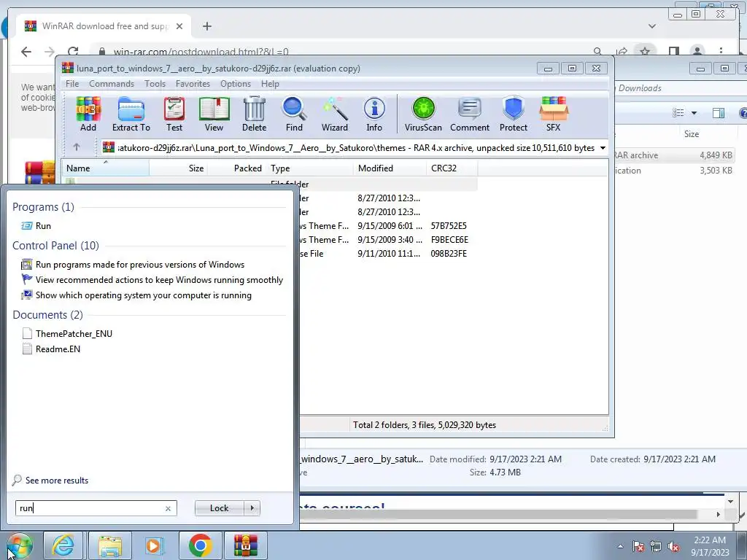Click the network tray icon

pyautogui.click(x=656, y=546)
